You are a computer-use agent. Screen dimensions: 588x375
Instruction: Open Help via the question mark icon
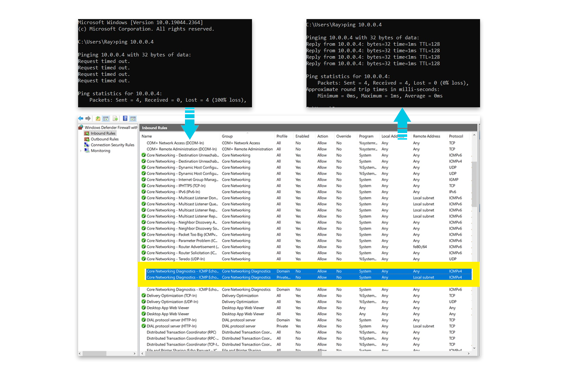pyautogui.click(x=125, y=118)
